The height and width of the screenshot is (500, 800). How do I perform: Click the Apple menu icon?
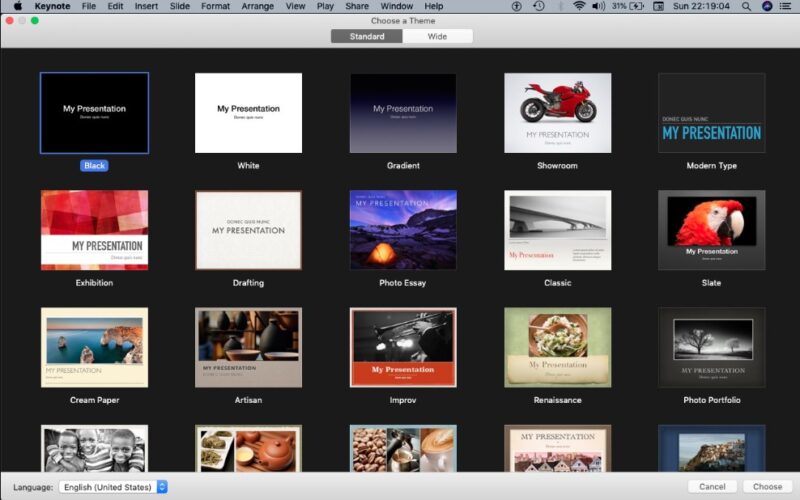[17, 6]
